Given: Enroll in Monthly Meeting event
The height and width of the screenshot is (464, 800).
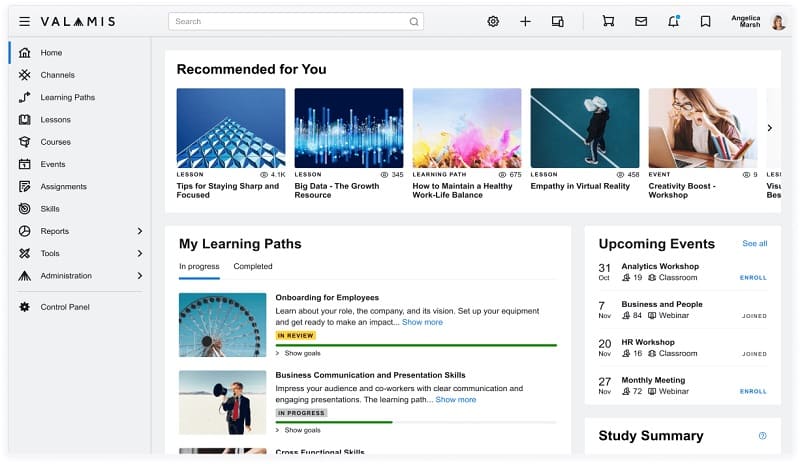Looking at the screenshot, I should (x=753, y=392).
